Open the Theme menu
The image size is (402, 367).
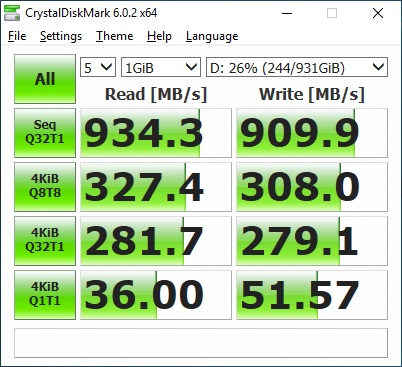[115, 36]
